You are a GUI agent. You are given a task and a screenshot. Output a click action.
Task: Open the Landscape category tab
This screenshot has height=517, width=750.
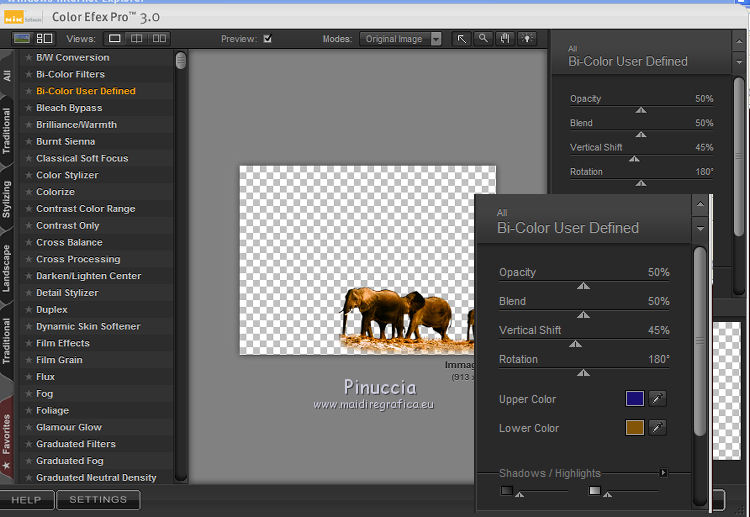click(x=7, y=268)
